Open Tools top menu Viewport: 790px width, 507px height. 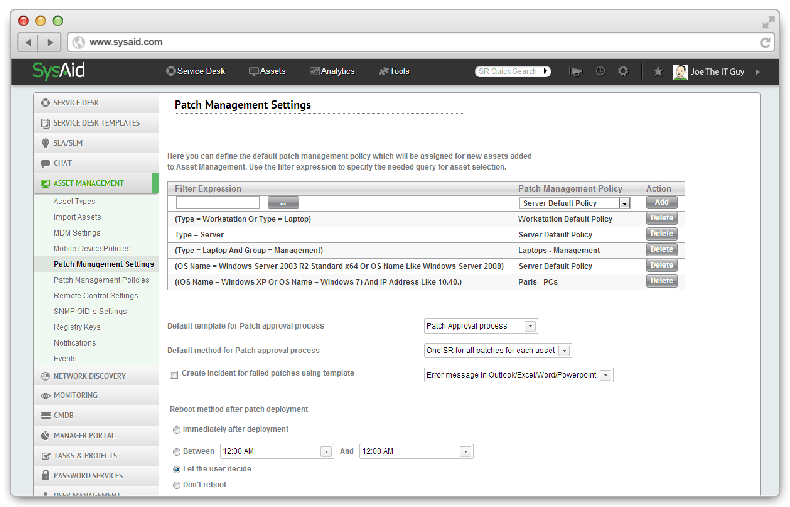point(394,71)
